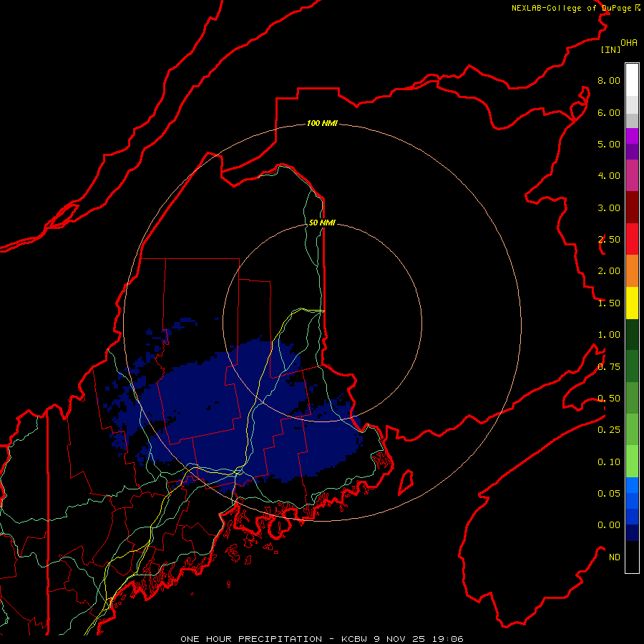Select the bright red 2.50 legend swatch
This screenshot has height=644, width=644.
click(x=632, y=239)
